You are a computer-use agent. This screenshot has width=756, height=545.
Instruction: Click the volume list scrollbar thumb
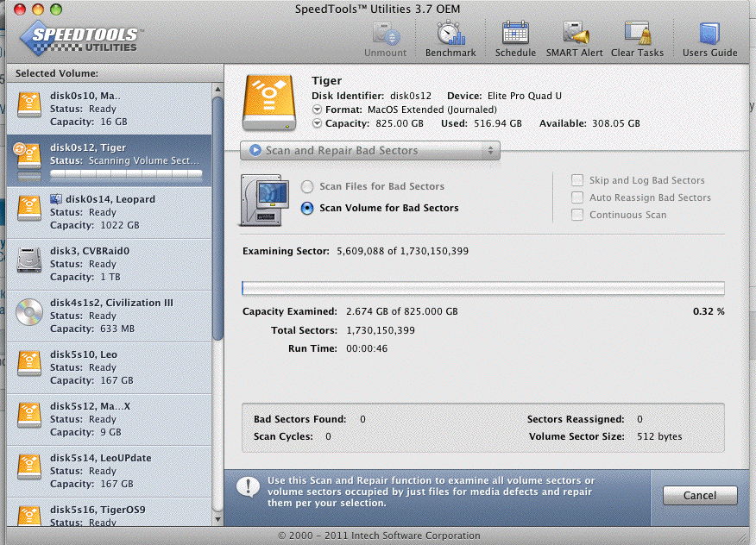(217, 219)
